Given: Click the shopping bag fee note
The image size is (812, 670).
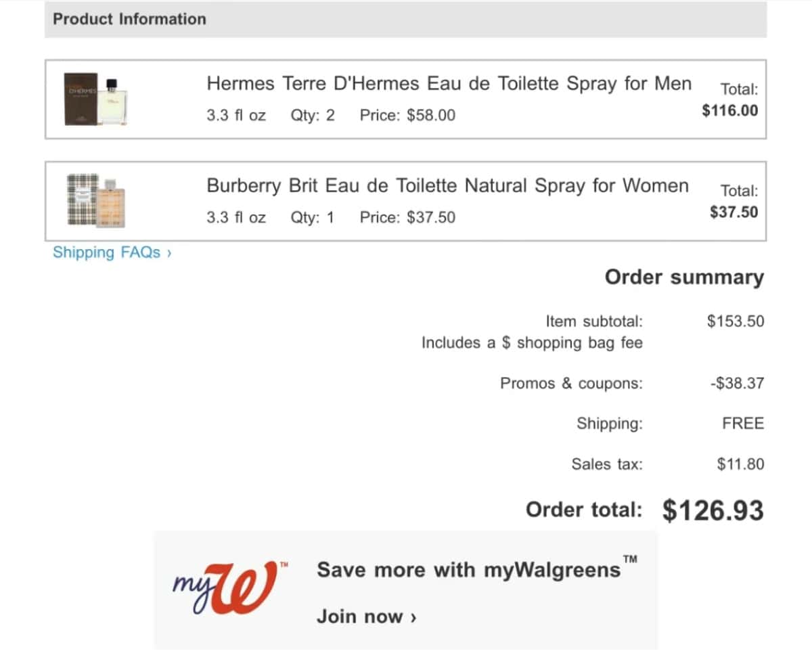Looking at the screenshot, I should [532, 342].
